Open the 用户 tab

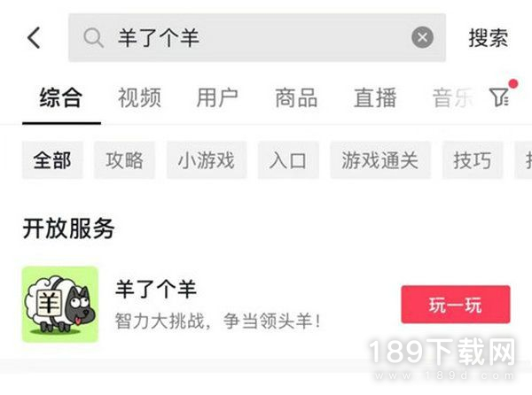click(217, 97)
